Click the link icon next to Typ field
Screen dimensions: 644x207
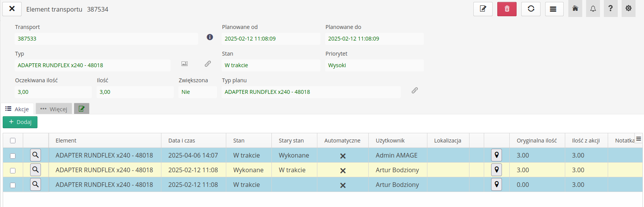click(x=208, y=64)
